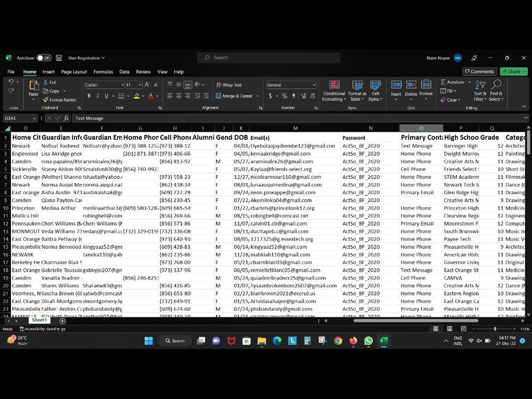This screenshot has height=399, width=532.
Task: Switch to Page Layout view
Action: [450, 329]
